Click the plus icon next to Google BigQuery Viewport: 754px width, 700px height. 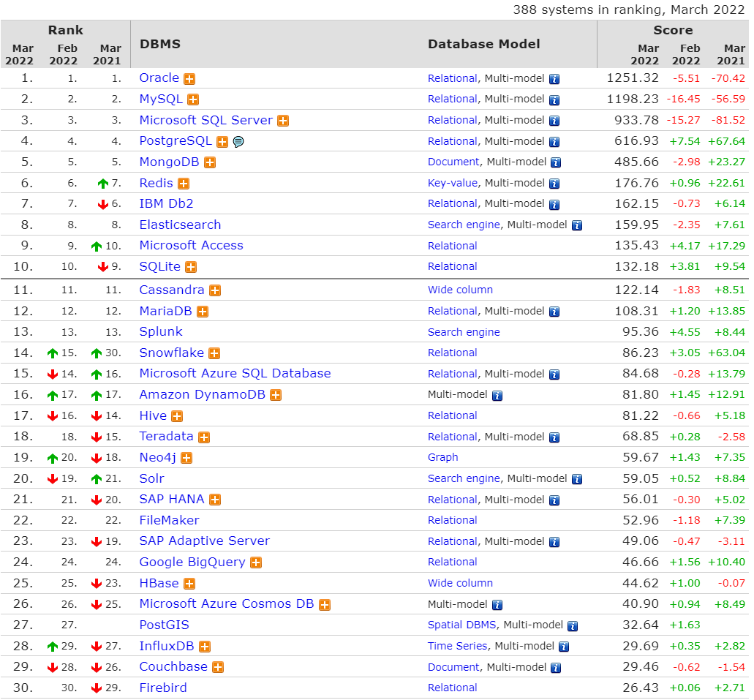[x=256, y=563]
